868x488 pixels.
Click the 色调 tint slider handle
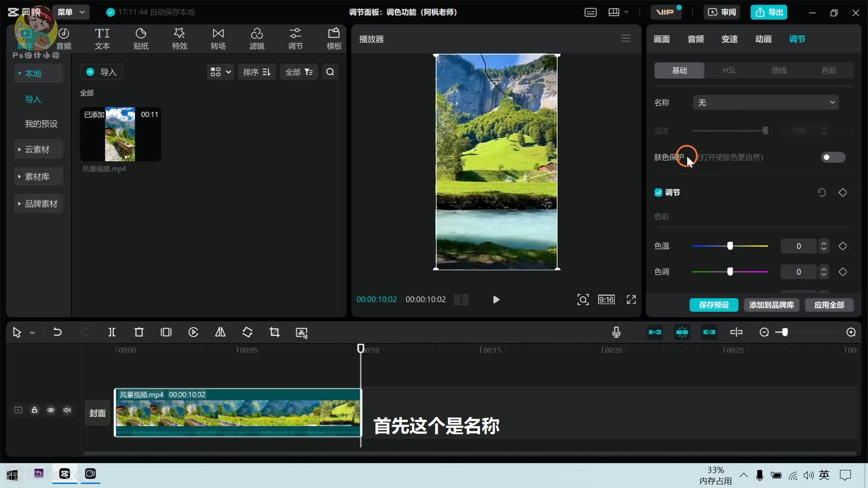[730, 272]
